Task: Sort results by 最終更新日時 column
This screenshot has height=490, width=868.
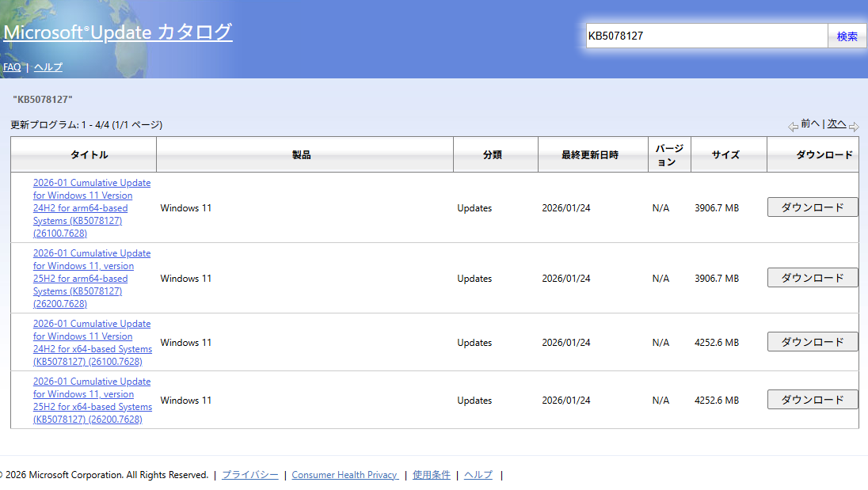Action: pyautogui.click(x=593, y=154)
